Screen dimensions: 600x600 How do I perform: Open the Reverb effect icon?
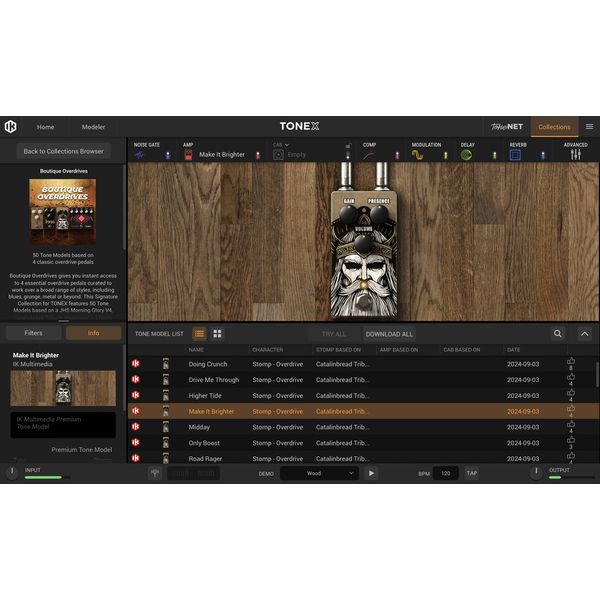click(x=515, y=155)
